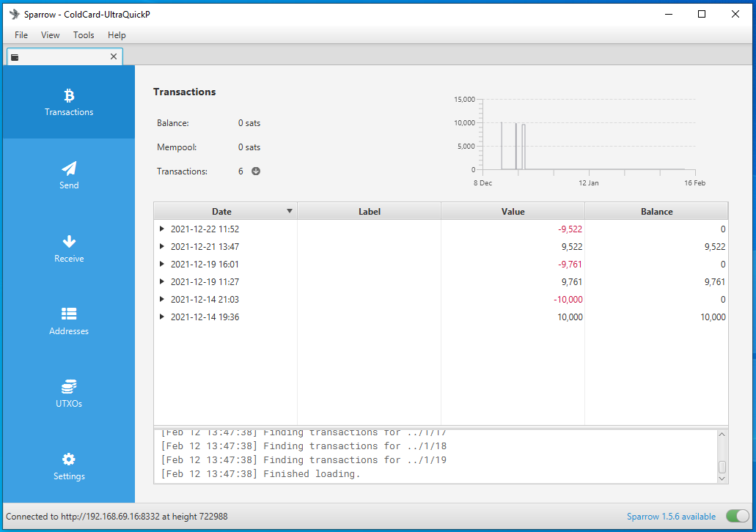Sort by the Label column header
This screenshot has width=756, height=532.
coord(370,211)
